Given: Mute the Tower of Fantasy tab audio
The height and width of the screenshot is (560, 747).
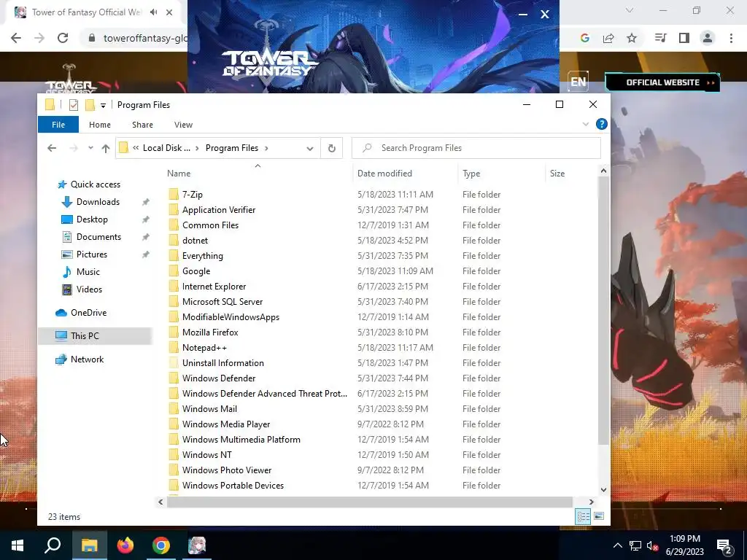Looking at the screenshot, I should (153, 12).
